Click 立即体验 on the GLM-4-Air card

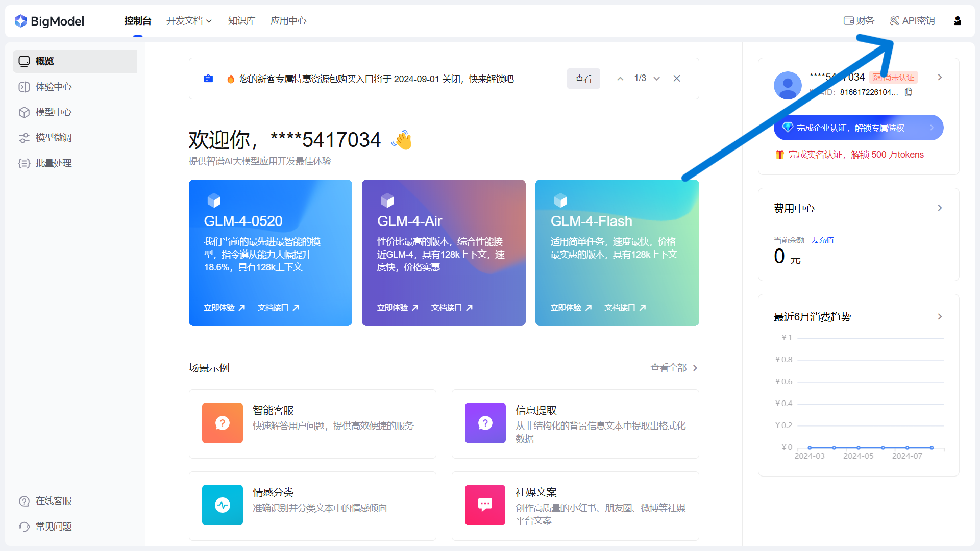tap(398, 308)
